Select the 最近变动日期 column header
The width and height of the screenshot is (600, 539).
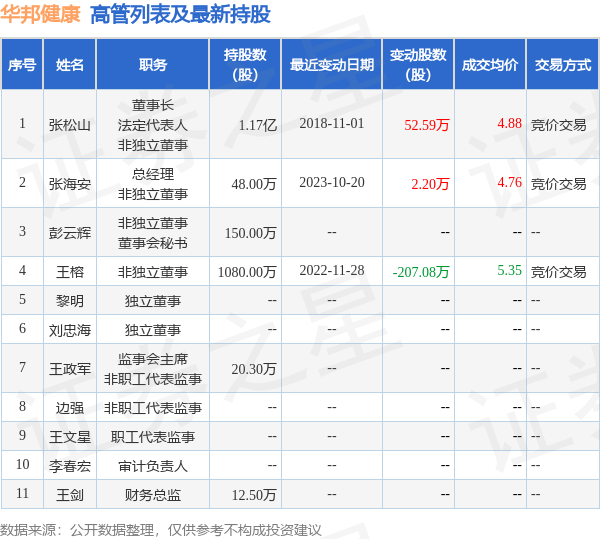(332, 65)
